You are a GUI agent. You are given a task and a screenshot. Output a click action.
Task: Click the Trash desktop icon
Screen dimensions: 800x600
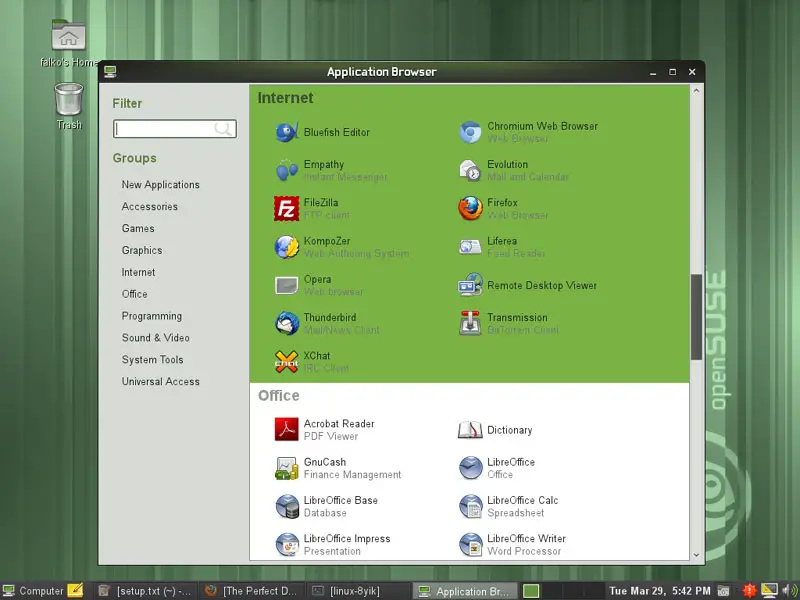click(68, 99)
